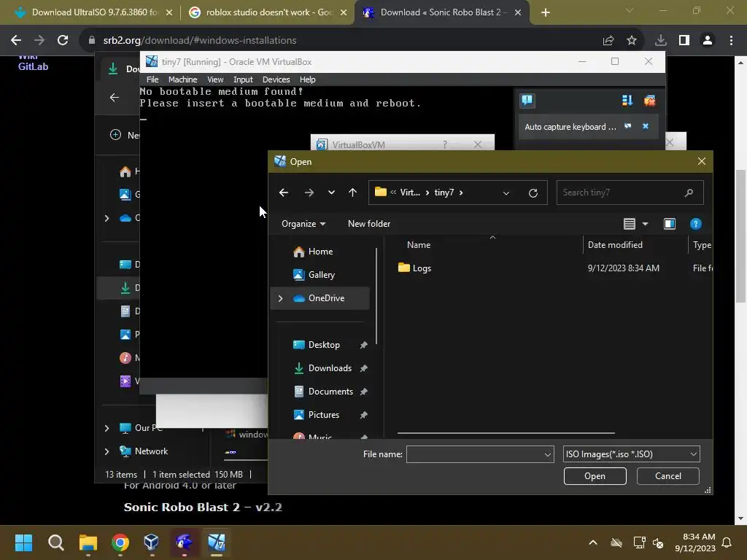This screenshot has width=747, height=560.
Task: Open the view options dropdown arrow
Action: point(645,224)
